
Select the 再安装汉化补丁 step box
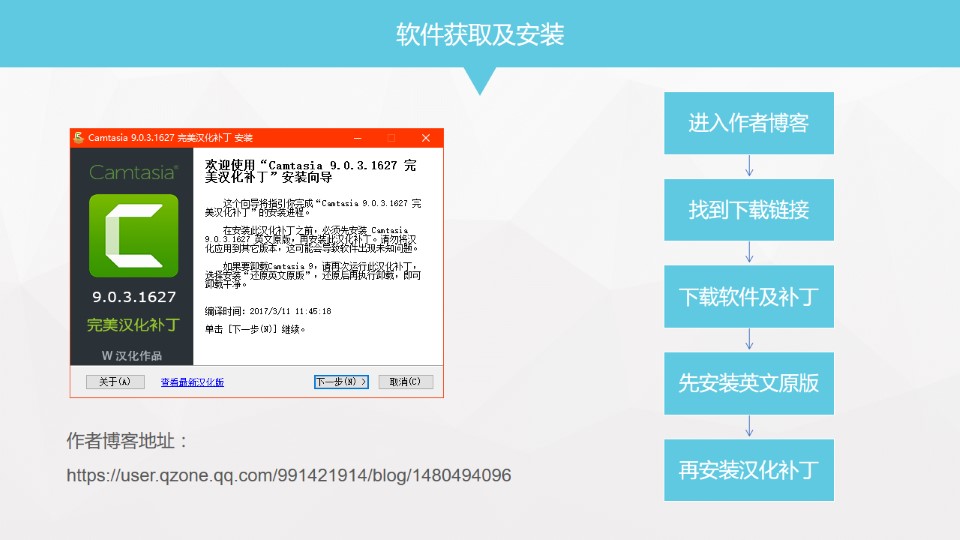point(748,470)
